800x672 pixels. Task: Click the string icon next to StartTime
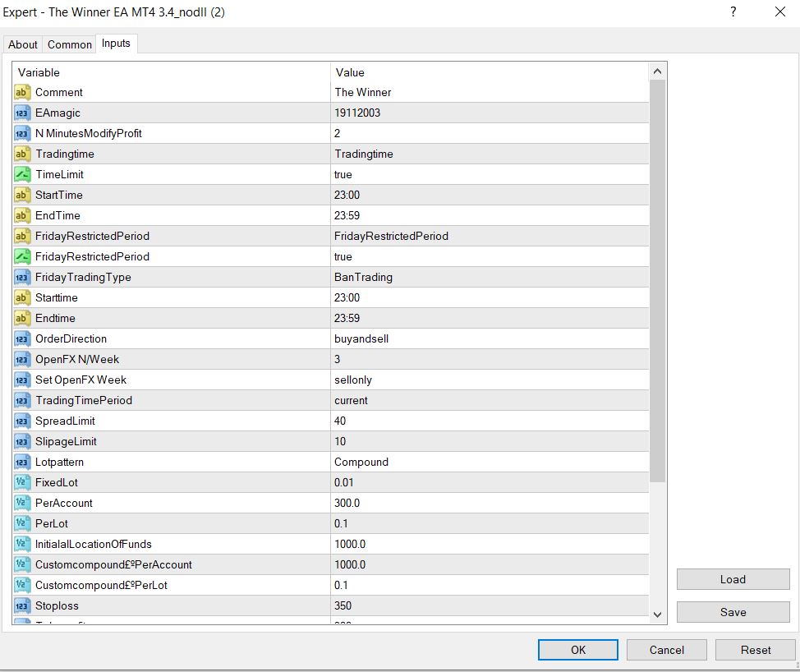[x=22, y=196]
